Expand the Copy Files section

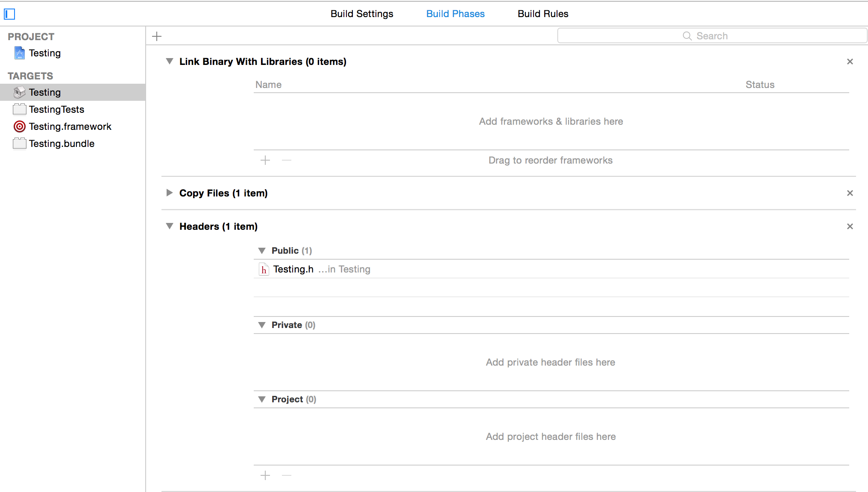(x=170, y=193)
